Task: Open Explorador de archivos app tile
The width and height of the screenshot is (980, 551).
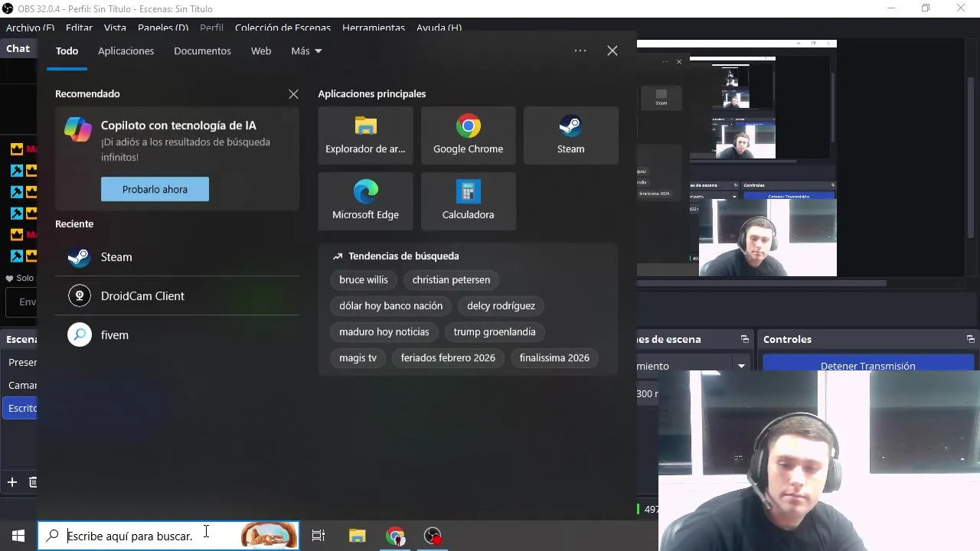Action: (365, 135)
